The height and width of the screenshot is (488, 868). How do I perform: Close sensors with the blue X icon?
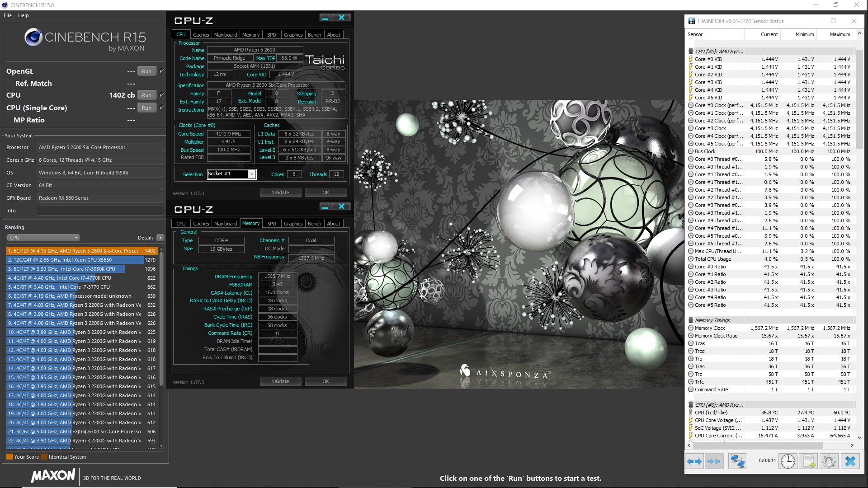click(850, 461)
